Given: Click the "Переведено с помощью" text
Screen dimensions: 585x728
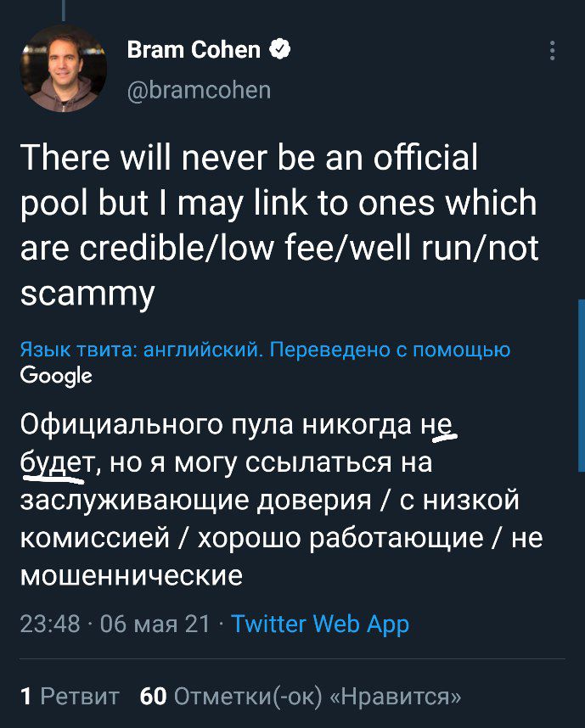Looking at the screenshot, I should coord(390,350).
